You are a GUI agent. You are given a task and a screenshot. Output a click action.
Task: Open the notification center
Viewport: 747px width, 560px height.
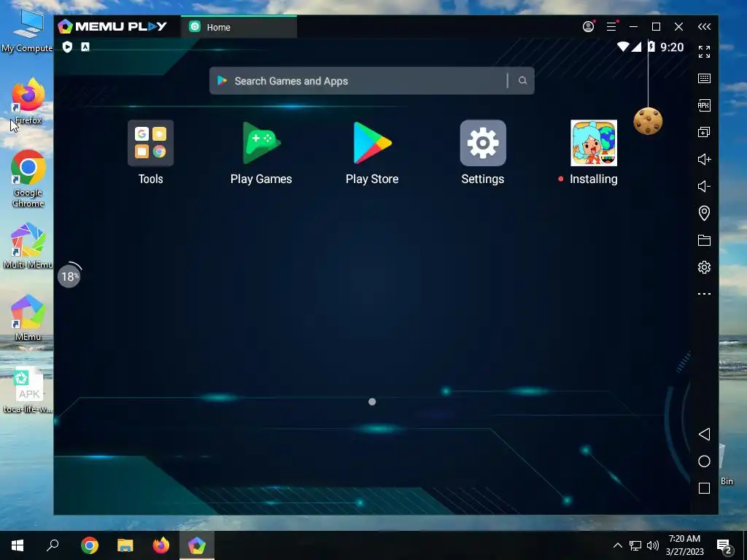point(724,546)
